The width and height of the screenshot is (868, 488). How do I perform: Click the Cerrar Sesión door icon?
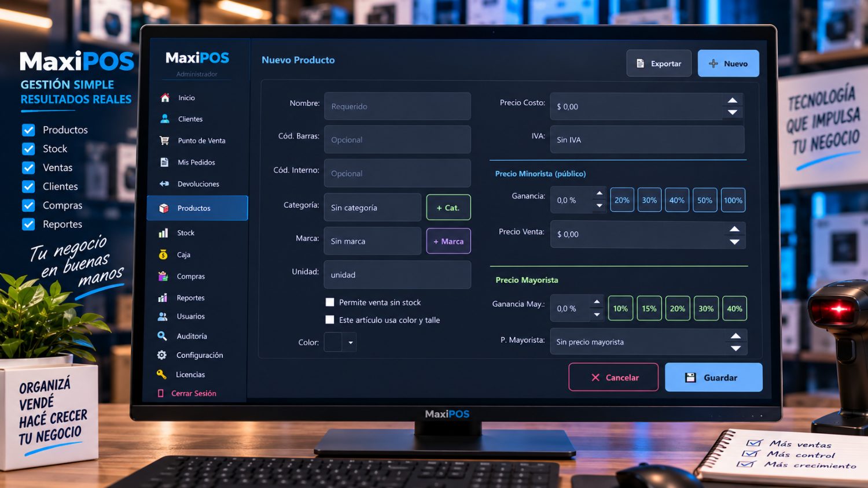[161, 393]
